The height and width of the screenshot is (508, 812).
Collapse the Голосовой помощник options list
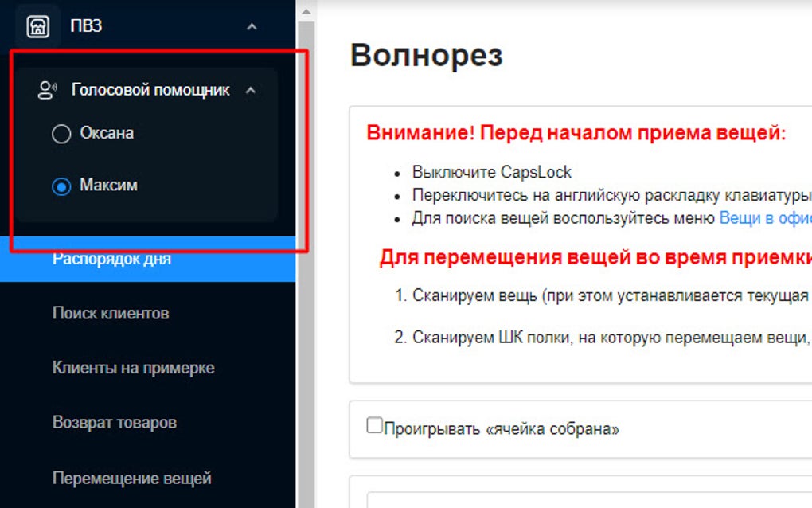tap(252, 89)
